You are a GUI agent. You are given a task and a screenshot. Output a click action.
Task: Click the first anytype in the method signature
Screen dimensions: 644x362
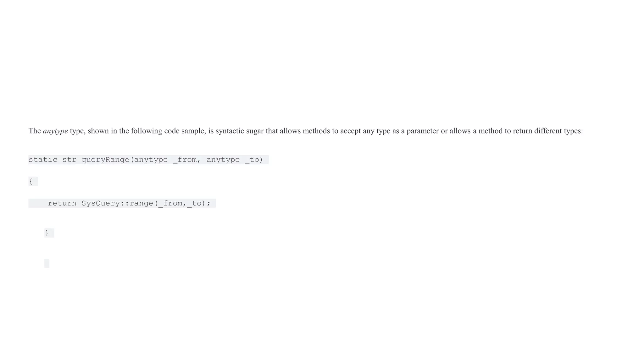pyautogui.click(x=151, y=160)
